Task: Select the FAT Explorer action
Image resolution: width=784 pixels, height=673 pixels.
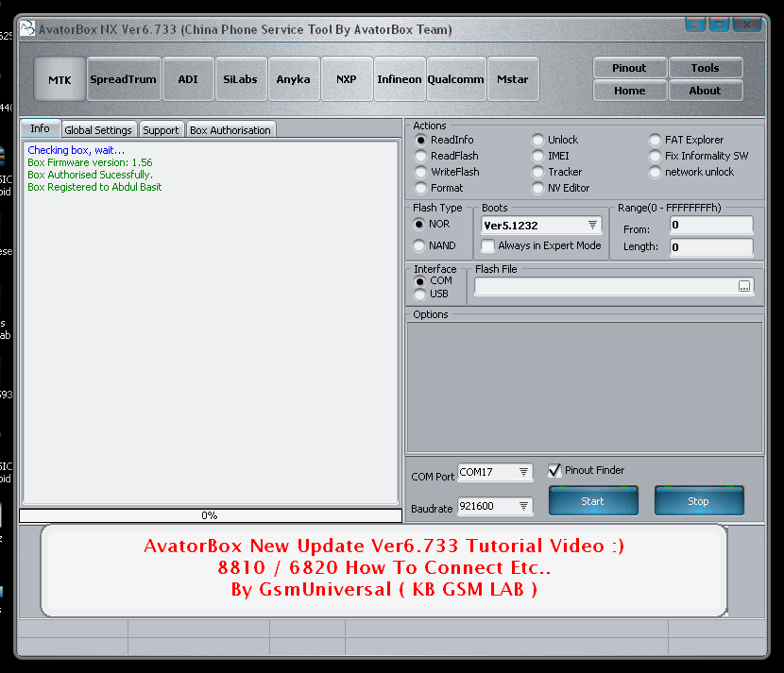Action: pyautogui.click(x=687, y=140)
